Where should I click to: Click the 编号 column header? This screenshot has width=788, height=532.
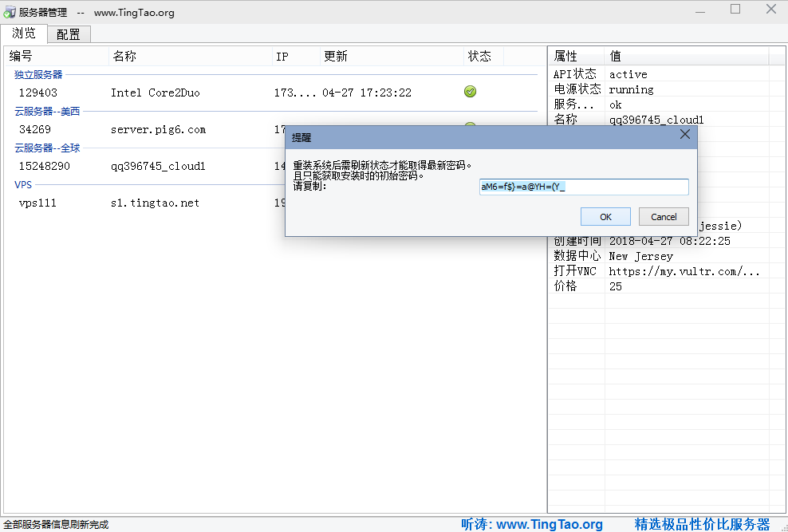(x=57, y=57)
